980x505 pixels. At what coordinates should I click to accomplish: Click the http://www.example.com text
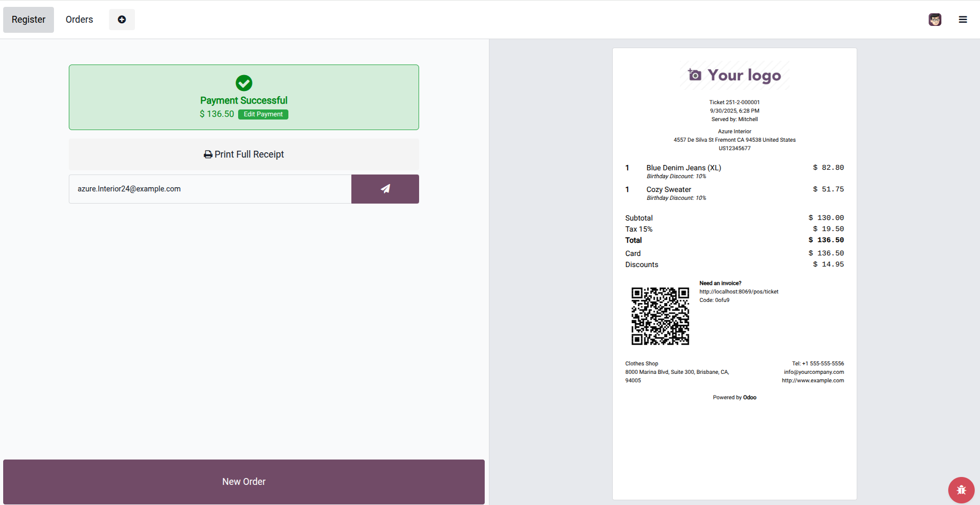pos(813,380)
